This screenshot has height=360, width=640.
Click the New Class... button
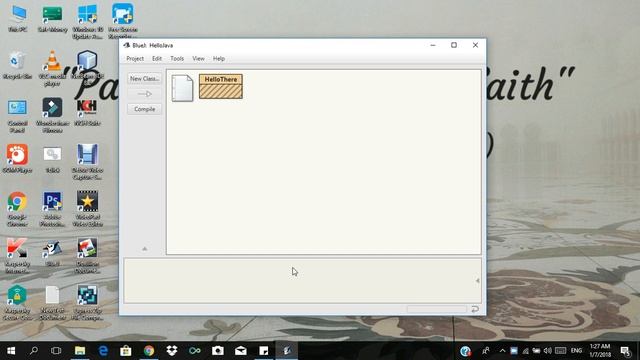point(144,78)
